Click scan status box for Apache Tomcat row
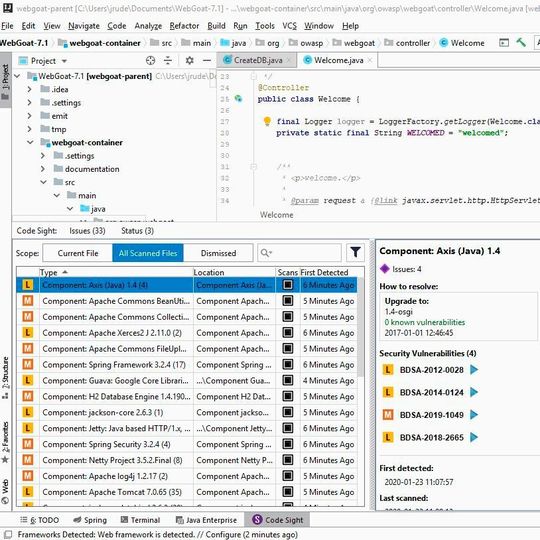 [x=288, y=492]
